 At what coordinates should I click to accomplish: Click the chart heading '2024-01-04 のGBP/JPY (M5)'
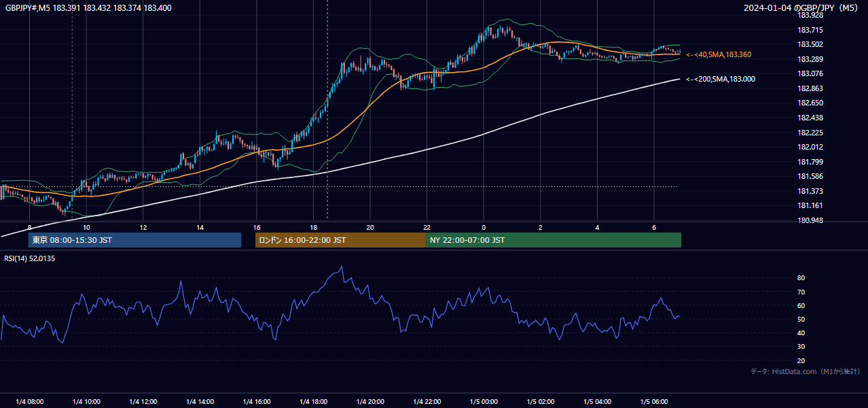801,8
